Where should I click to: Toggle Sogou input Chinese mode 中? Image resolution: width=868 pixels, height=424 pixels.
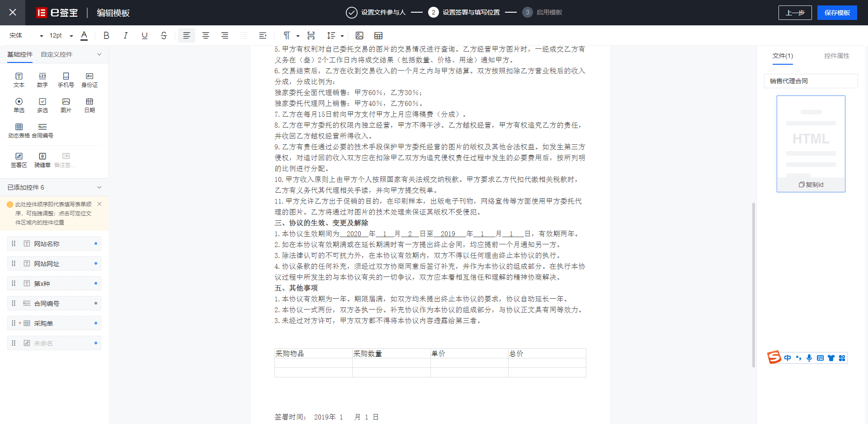click(788, 358)
